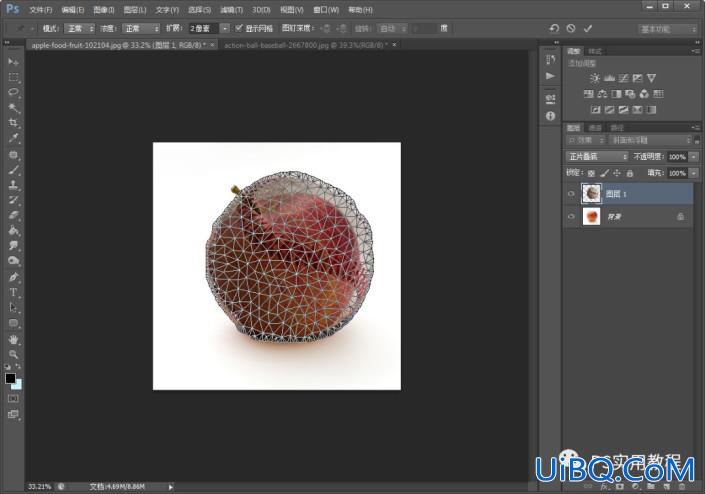Add a Brightness/Contrast adjustment
This screenshot has width=705, height=494.
(x=595, y=78)
